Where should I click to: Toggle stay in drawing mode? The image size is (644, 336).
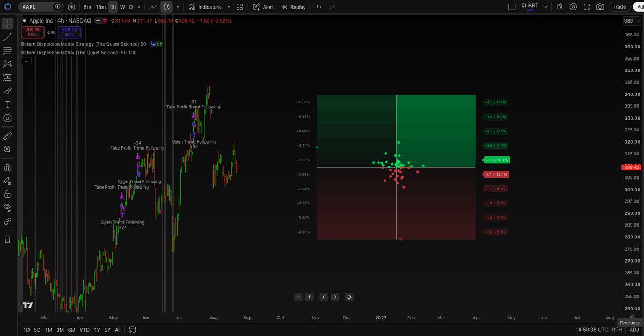(8, 181)
